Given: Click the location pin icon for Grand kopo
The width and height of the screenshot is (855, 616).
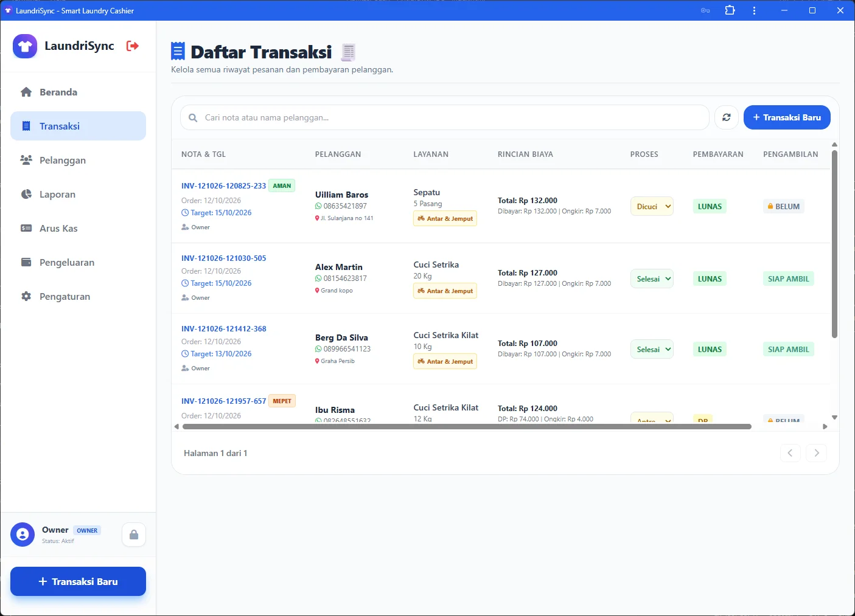Looking at the screenshot, I should [317, 291].
